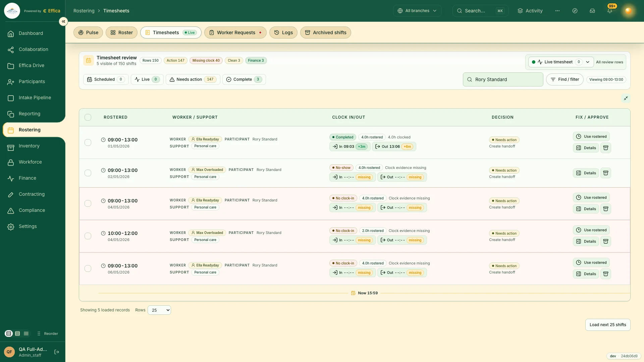Image resolution: width=644 pixels, height=362 pixels.
Task: Open the inbox tray icon
Action: pos(592,11)
